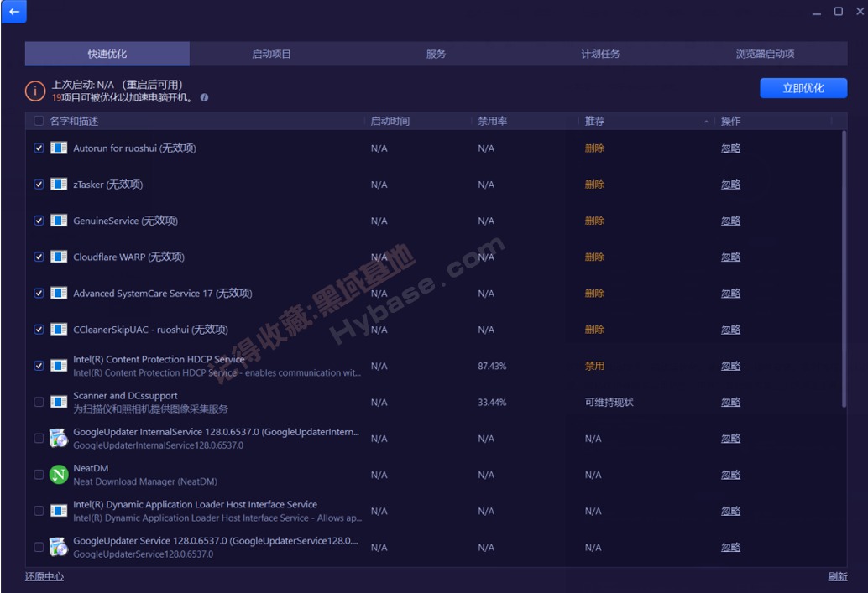Select Scanner and DCssupport item icon
Viewport: 868px width, 593px height.
pos(59,402)
